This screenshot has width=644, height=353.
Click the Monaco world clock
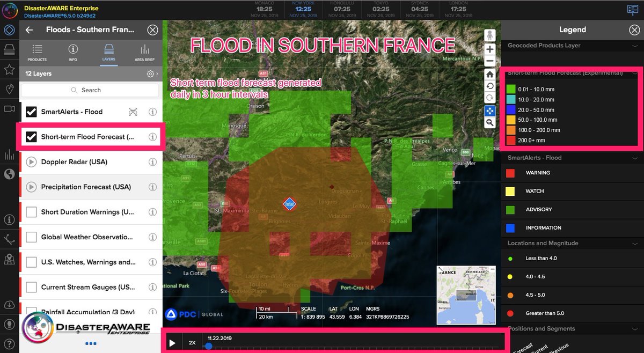point(264,10)
